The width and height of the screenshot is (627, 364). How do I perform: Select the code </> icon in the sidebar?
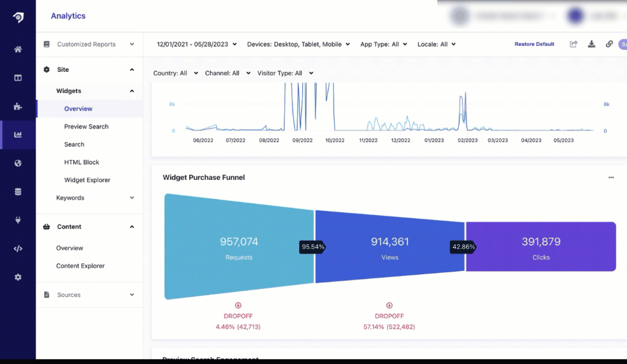(17, 248)
